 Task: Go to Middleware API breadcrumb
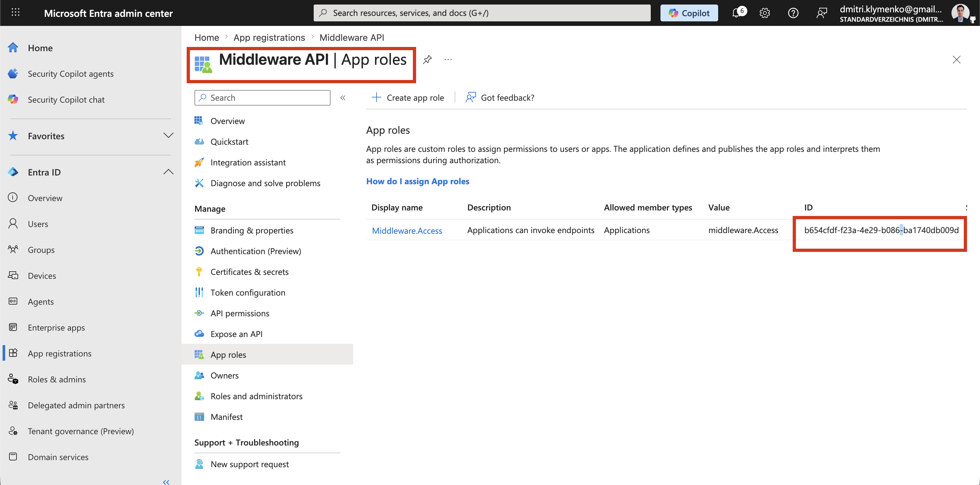[x=352, y=38]
